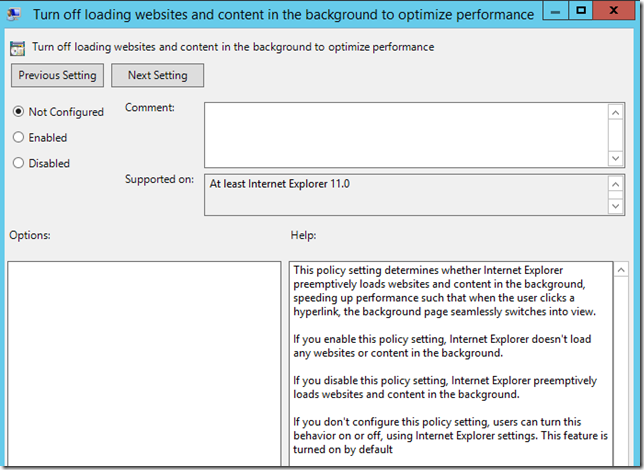Set the policy to Disabled

pyautogui.click(x=19, y=163)
